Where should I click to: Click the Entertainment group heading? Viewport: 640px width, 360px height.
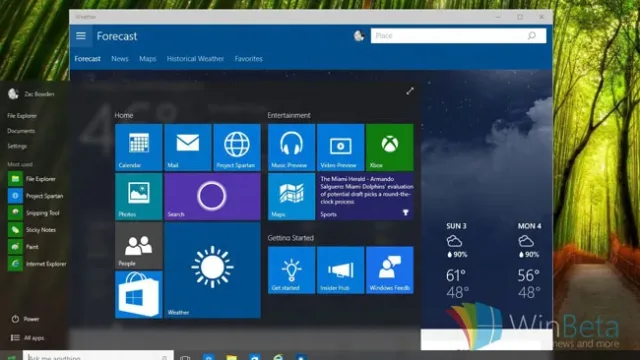pyautogui.click(x=289, y=115)
